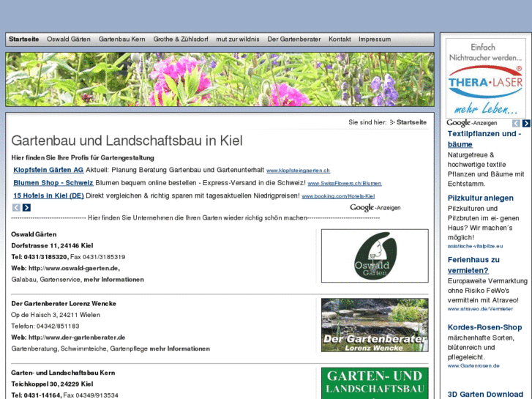The width and height of the screenshot is (532, 399).
Task: Click Google-Anzeigen label in main content
Action: coord(375,207)
